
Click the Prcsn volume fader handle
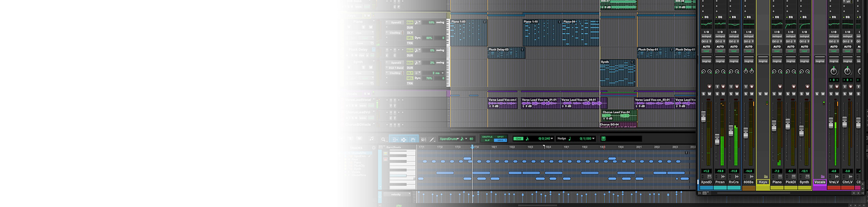(x=717, y=139)
